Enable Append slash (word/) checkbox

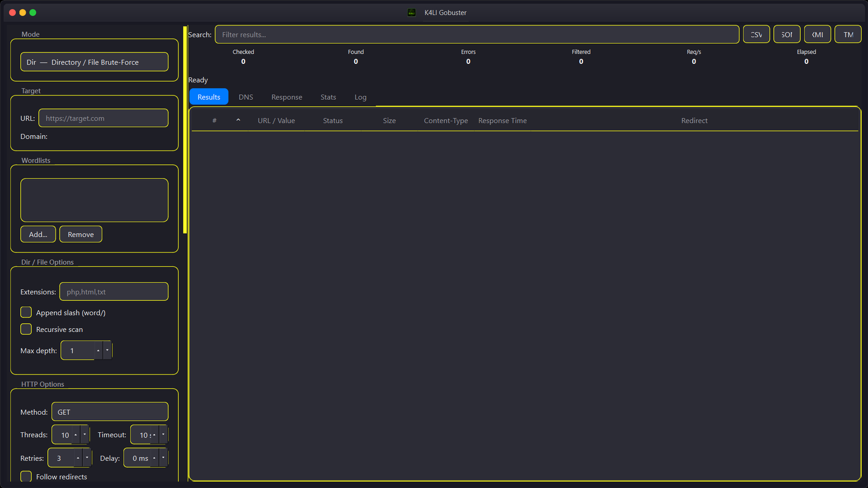point(26,312)
